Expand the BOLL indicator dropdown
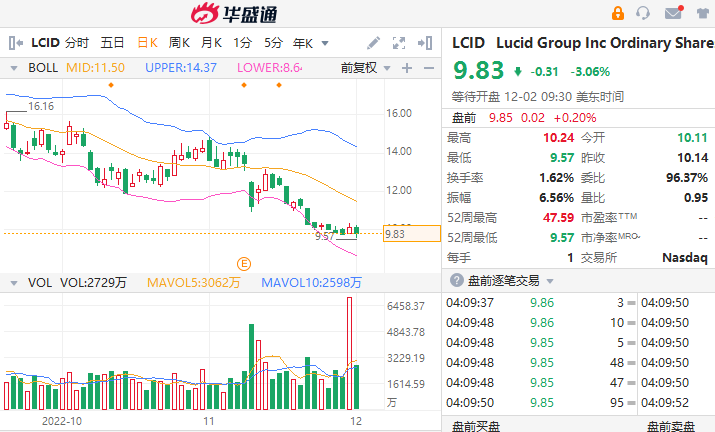Image resolution: width=715 pixels, height=432 pixels. click(14, 68)
